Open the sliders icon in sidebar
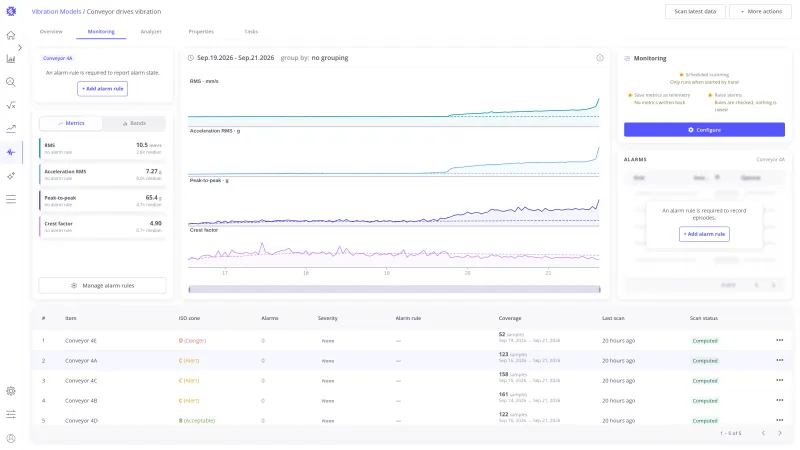This screenshot has height=450, width=800. pos(11,414)
